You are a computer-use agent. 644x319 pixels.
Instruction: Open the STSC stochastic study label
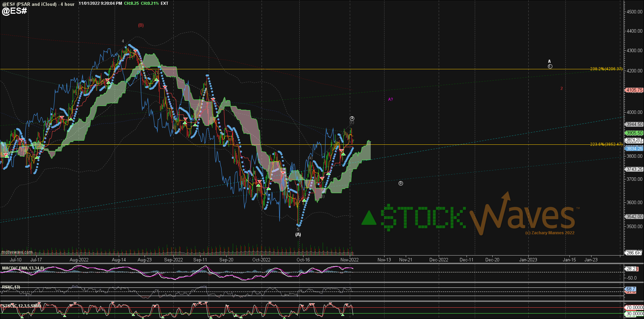(x=21, y=306)
